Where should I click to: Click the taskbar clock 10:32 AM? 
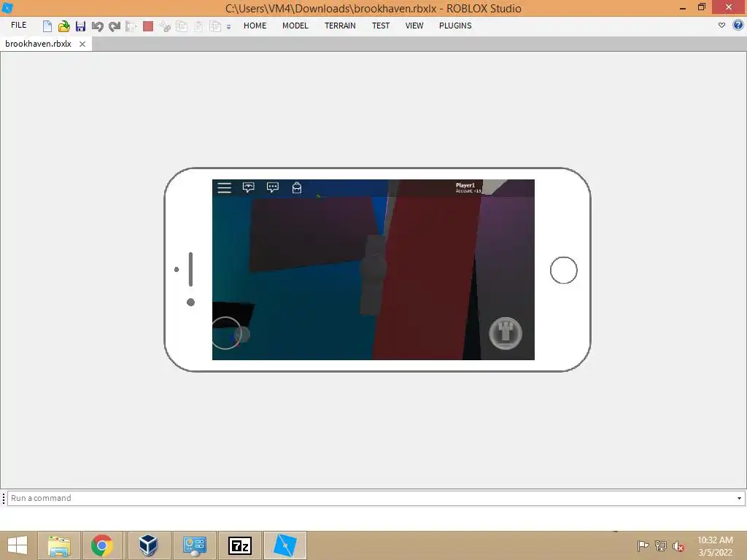click(x=715, y=540)
